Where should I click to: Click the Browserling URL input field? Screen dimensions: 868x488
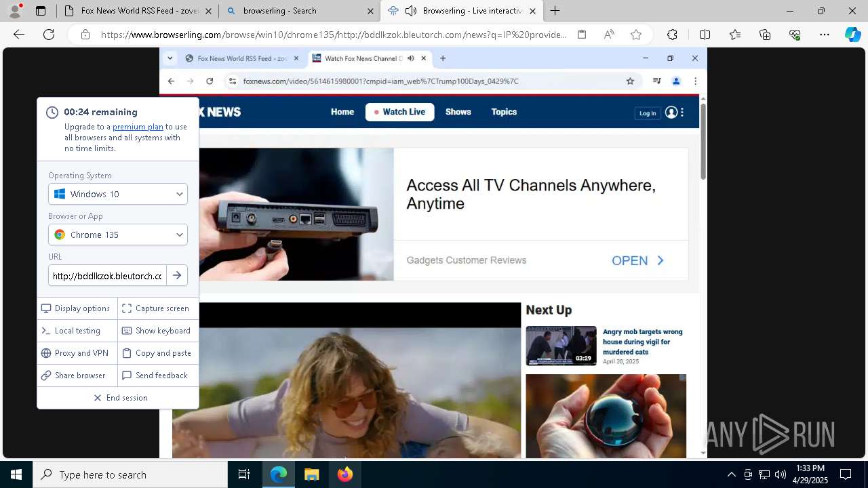point(107,276)
